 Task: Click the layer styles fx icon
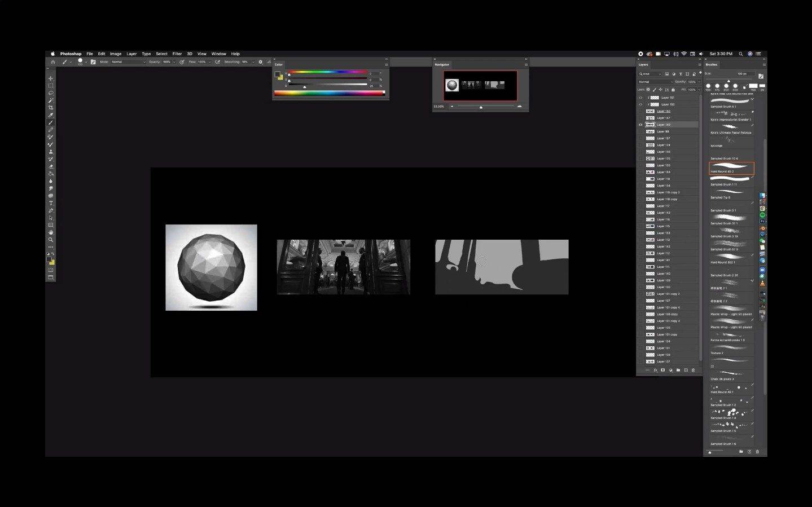tap(655, 371)
